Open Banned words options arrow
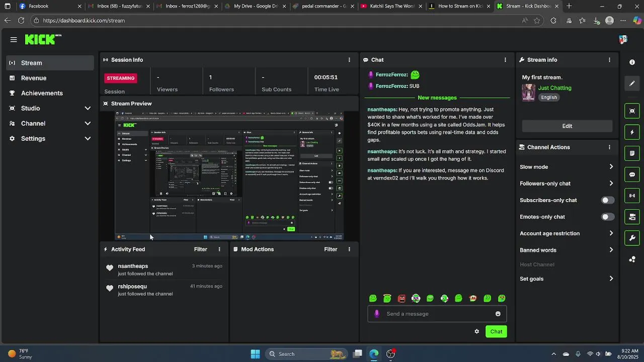 (611, 250)
